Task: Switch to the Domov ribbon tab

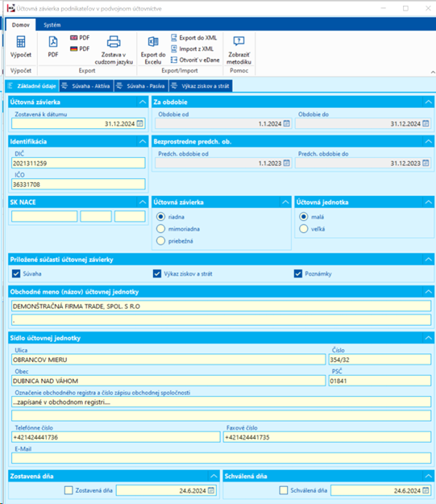Action: click(21, 25)
